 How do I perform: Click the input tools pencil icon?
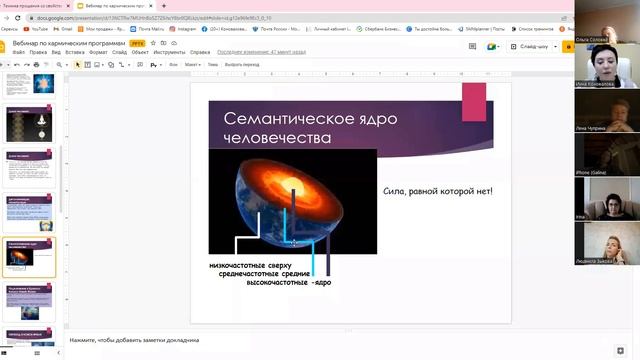coord(153,65)
